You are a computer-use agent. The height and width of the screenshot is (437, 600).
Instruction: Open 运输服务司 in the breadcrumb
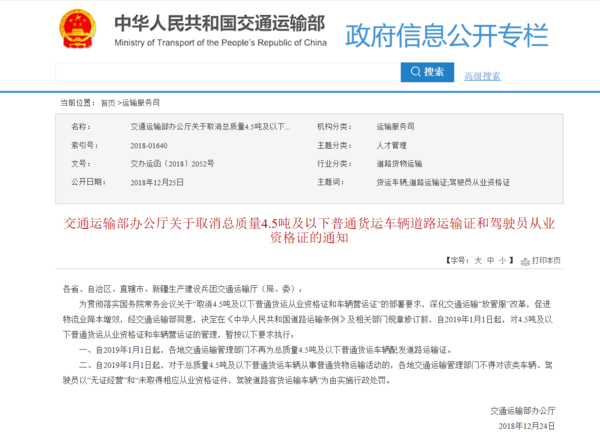(x=141, y=102)
